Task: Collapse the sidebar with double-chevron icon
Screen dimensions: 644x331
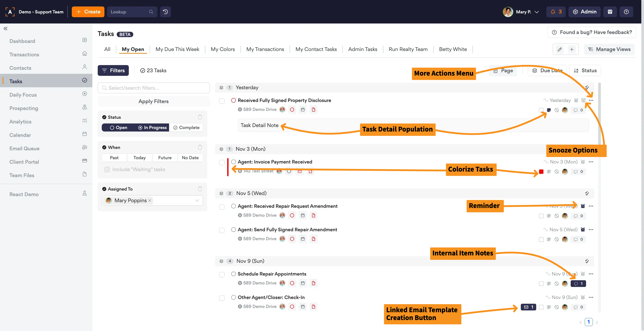Action: pyautogui.click(x=6, y=28)
